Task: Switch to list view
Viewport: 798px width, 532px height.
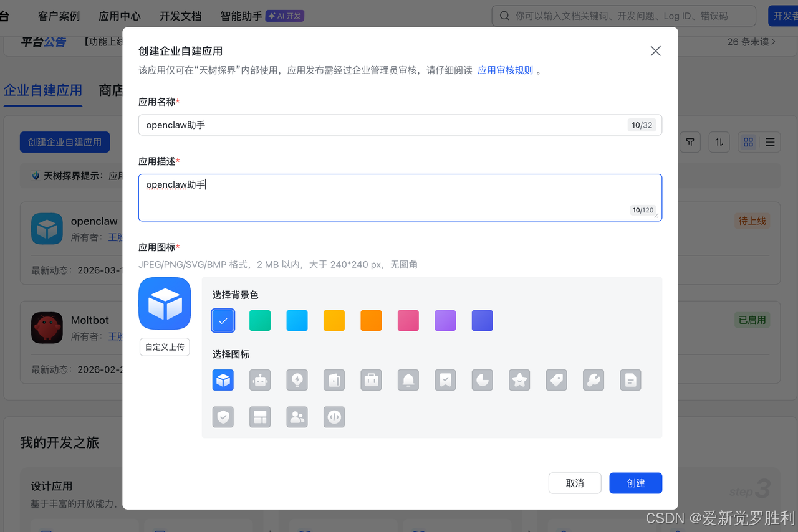Action: (x=770, y=142)
